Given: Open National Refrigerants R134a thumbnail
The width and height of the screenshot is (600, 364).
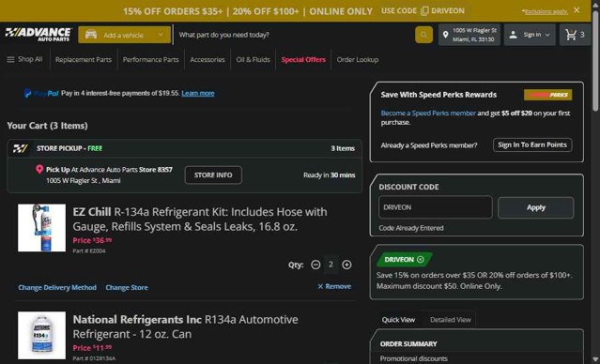Looking at the screenshot, I should click(41, 335).
